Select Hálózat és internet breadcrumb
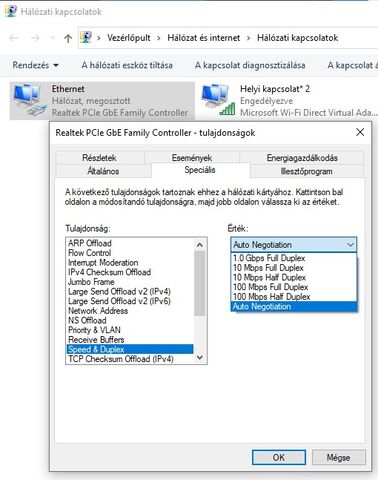 204,38
